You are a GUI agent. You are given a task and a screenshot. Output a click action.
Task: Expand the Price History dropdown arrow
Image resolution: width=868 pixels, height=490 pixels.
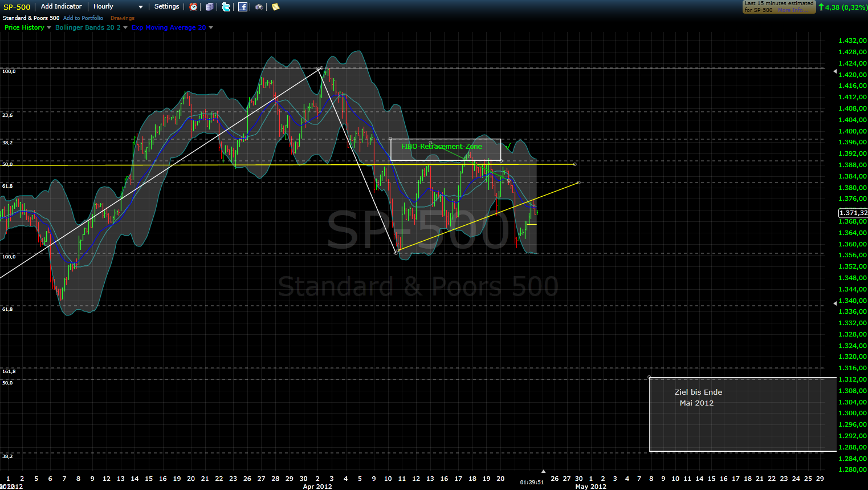49,28
